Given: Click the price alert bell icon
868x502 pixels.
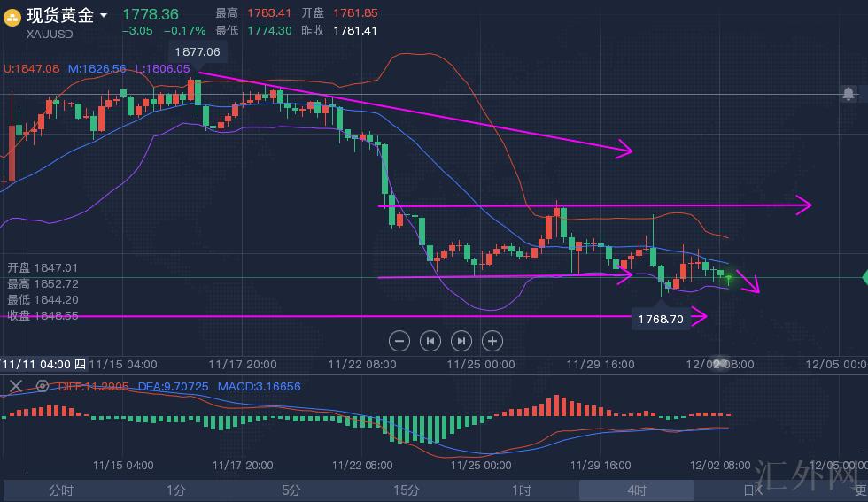Looking at the screenshot, I should [849, 94].
